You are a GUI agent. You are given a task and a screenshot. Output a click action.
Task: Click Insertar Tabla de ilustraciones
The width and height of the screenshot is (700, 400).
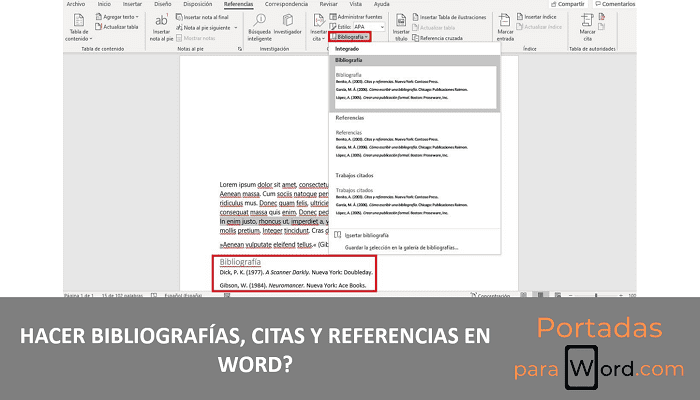click(449, 17)
